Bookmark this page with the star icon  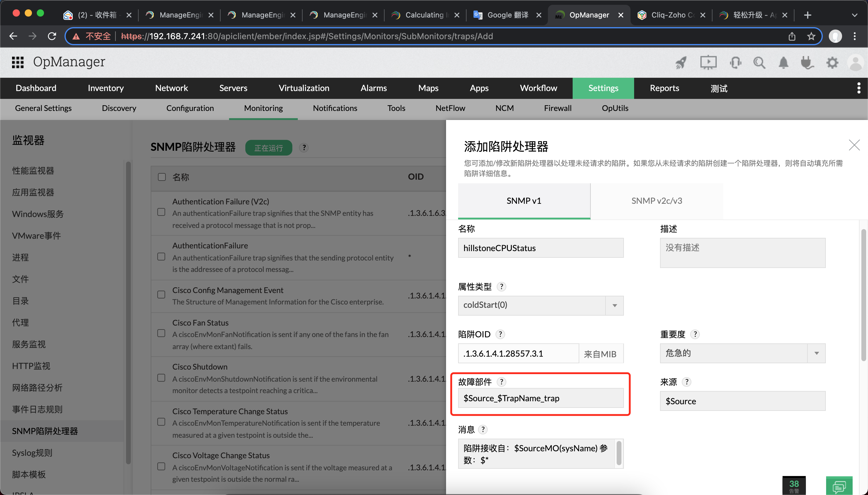[x=811, y=36]
